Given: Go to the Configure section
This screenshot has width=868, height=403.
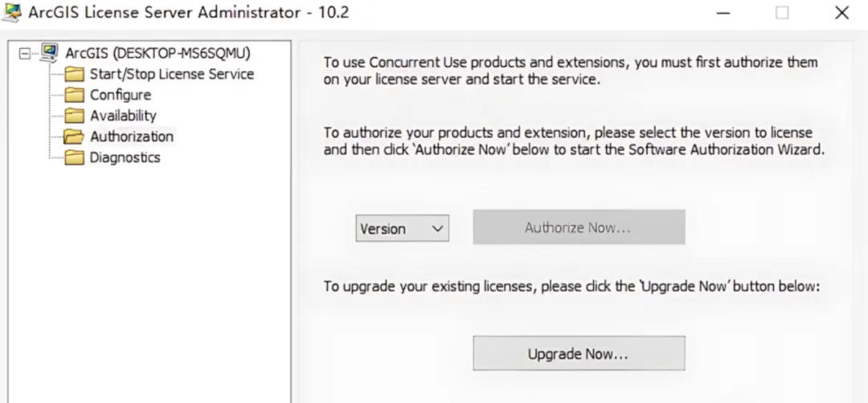Looking at the screenshot, I should 120,95.
